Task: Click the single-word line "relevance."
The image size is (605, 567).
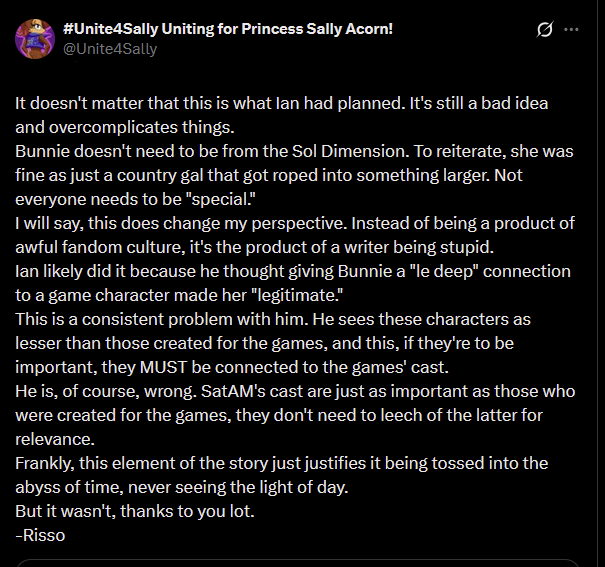Action: [55, 439]
